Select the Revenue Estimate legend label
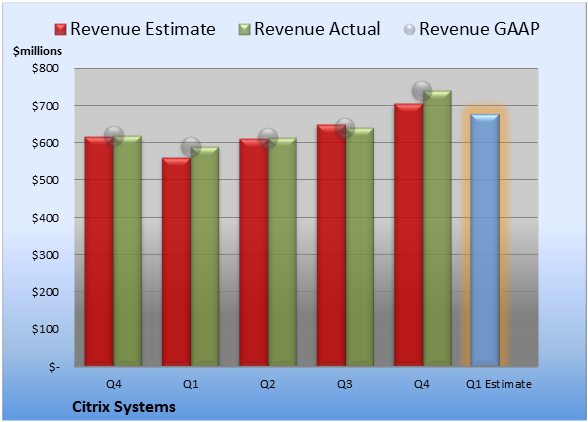 tap(143, 29)
